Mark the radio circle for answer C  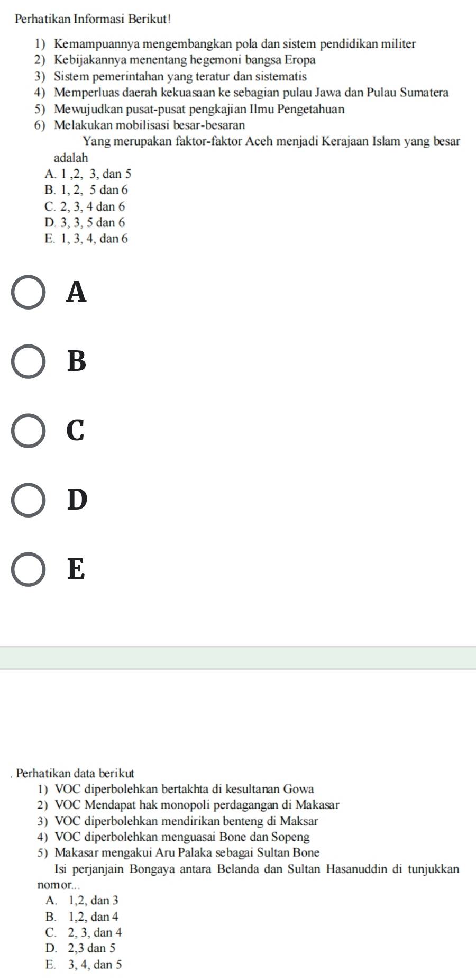pos(29,431)
